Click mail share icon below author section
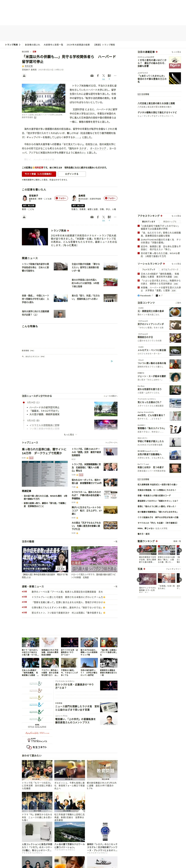 [x=92, y=217]
